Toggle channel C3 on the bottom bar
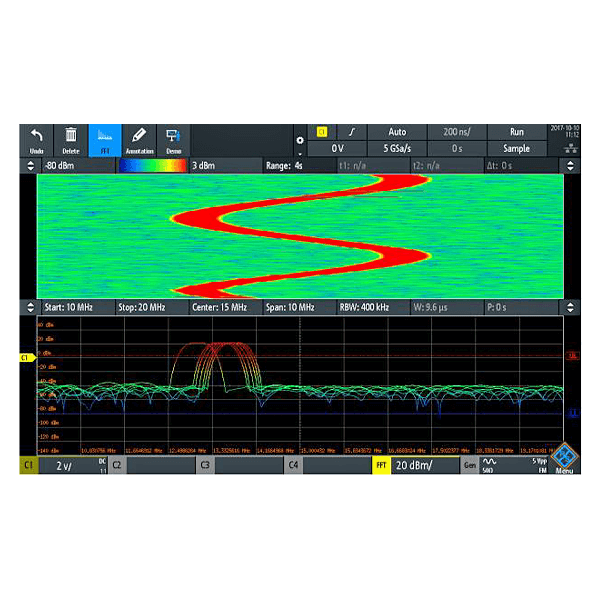Image resolution: width=600 pixels, height=600 pixels. (204, 465)
